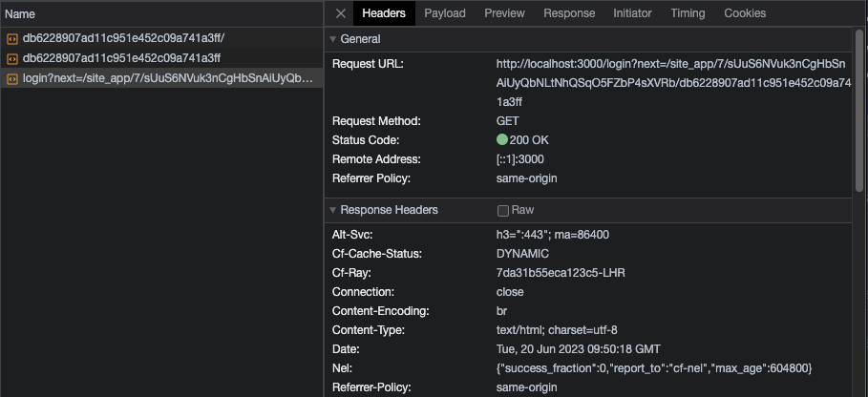
Task: Click the Date value Tue, 20 Jun 2023
Action: point(579,349)
